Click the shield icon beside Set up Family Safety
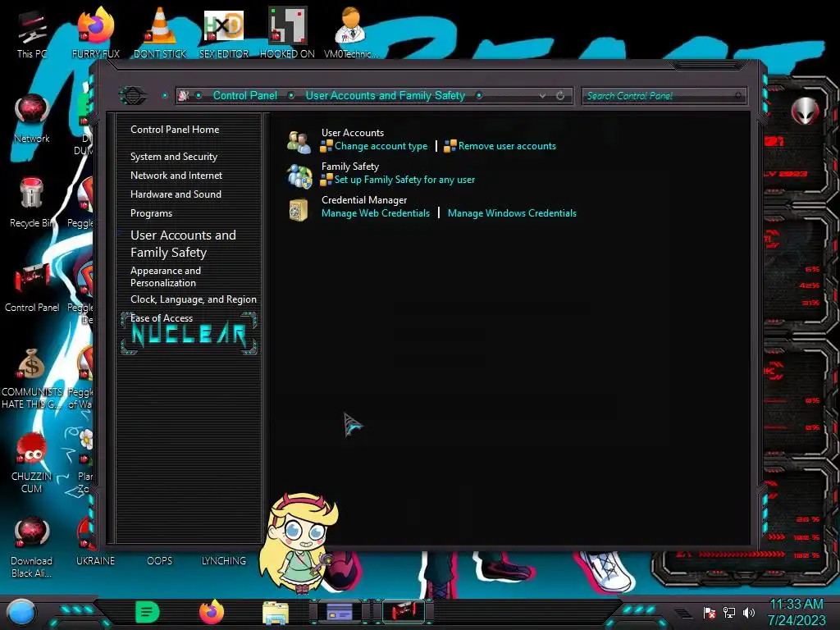Screen dimensions: 840x630 tap(326, 180)
